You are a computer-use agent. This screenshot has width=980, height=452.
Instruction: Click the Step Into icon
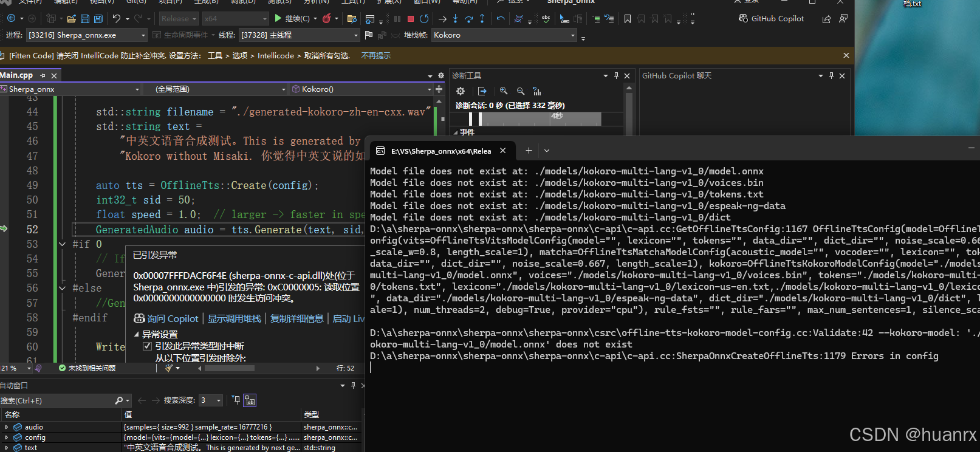tap(455, 19)
